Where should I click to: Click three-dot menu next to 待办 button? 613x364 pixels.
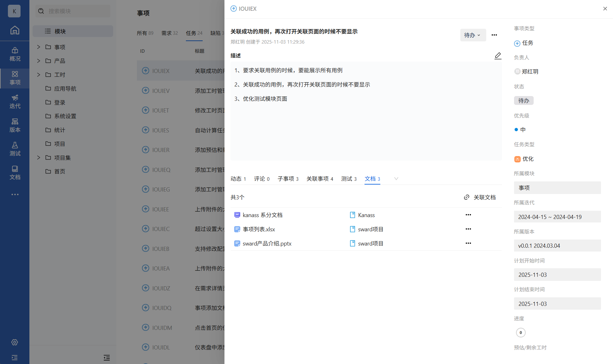[x=494, y=35]
